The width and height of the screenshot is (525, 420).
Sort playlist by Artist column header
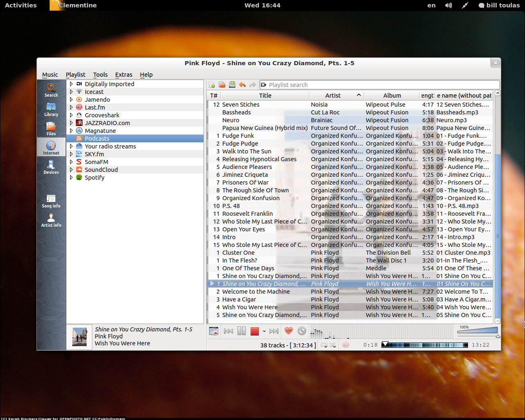point(336,95)
